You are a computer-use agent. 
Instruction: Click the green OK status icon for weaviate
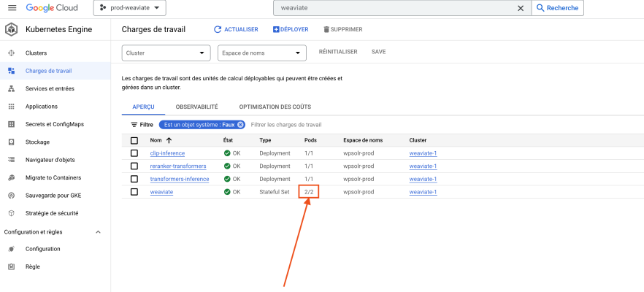point(227,192)
